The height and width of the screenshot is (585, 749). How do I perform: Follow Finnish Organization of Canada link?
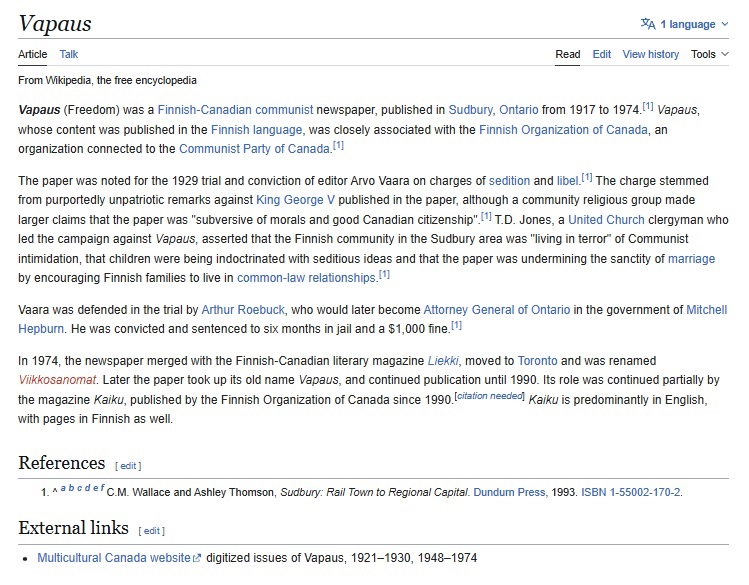(563, 129)
